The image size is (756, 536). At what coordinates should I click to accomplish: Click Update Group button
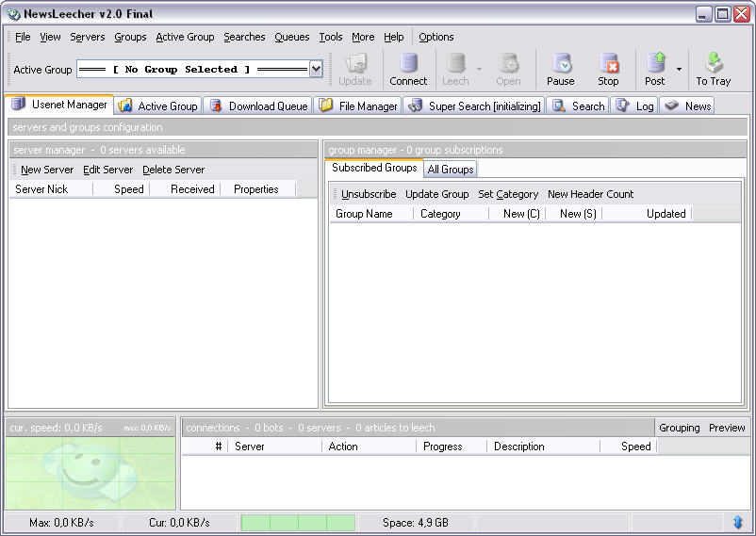437,194
